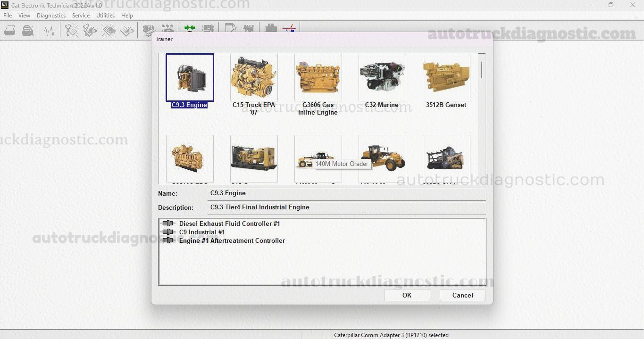644x339 pixels.
Task: Click the toolbar icon right of the green arrows
Action: [208, 28]
